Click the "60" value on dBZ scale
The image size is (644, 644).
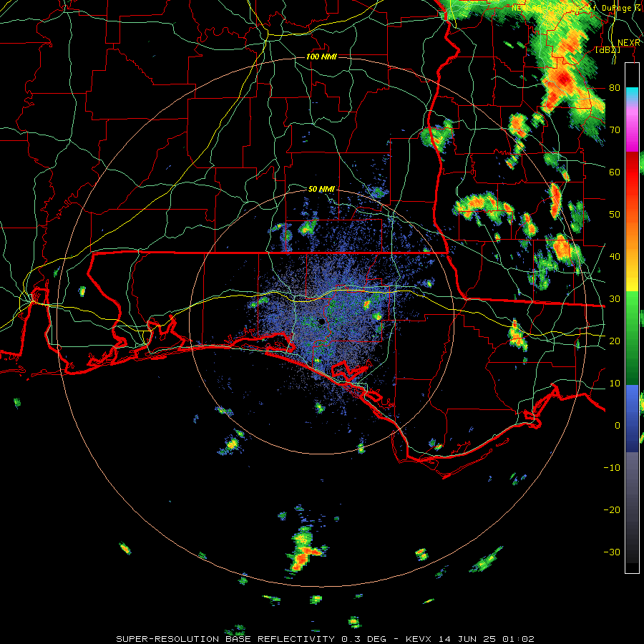pyautogui.click(x=615, y=172)
